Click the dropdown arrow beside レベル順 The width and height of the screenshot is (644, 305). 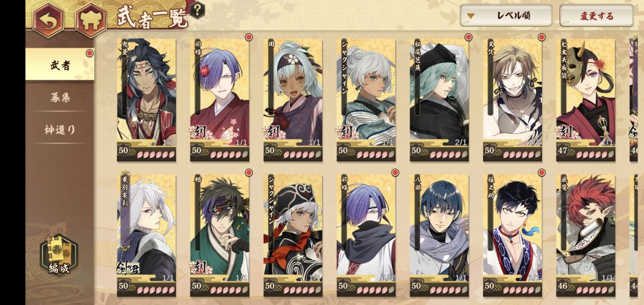tap(471, 17)
